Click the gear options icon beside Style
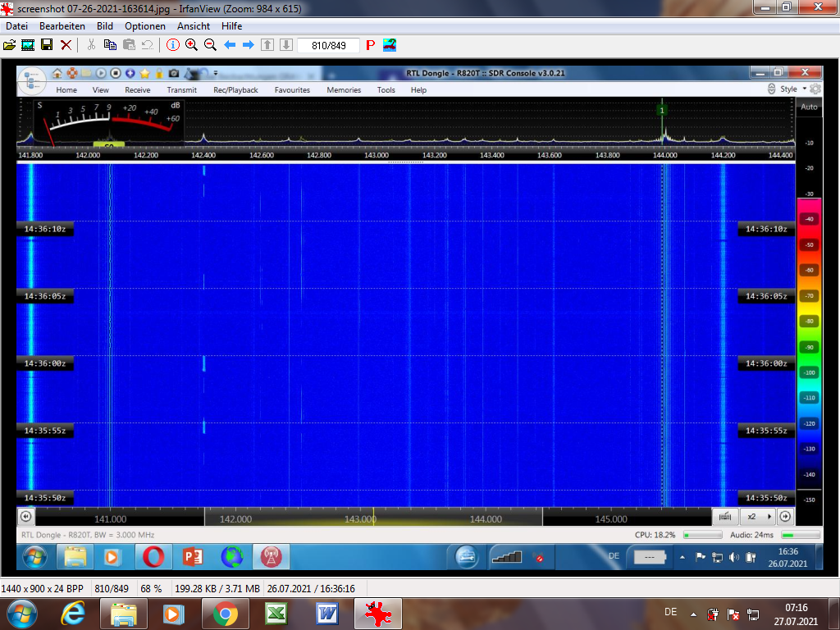Image resolution: width=840 pixels, height=630 pixels. [x=815, y=89]
